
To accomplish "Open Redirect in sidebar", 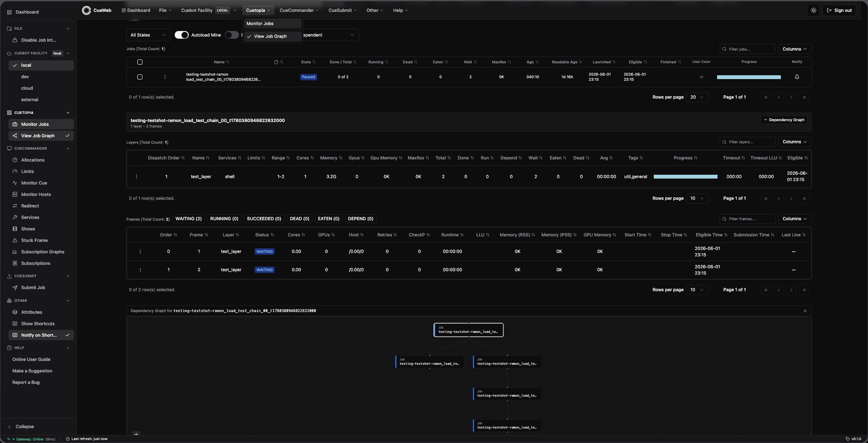I will pos(41,206).
